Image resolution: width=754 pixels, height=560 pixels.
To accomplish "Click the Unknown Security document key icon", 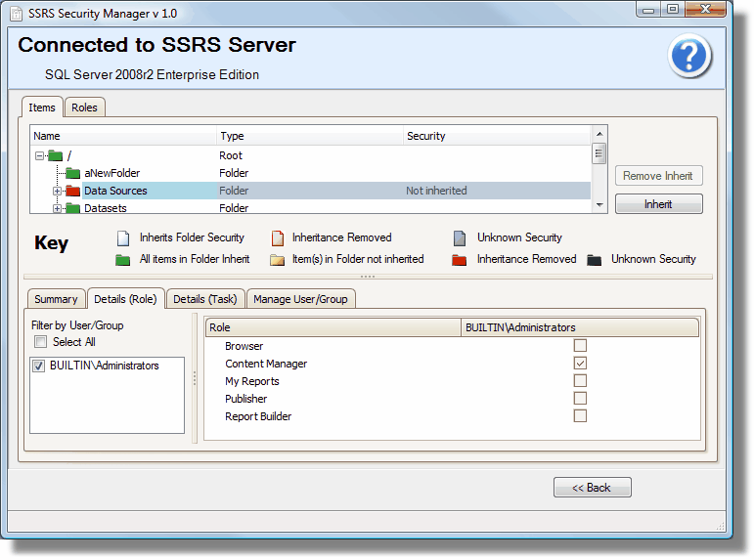I will point(460,237).
